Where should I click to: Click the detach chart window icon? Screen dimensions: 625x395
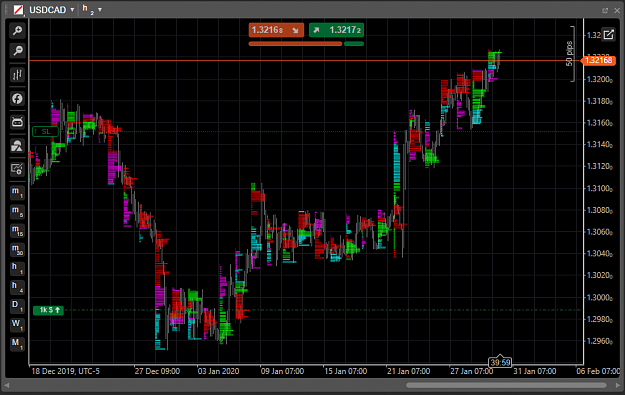(x=605, y=10)
